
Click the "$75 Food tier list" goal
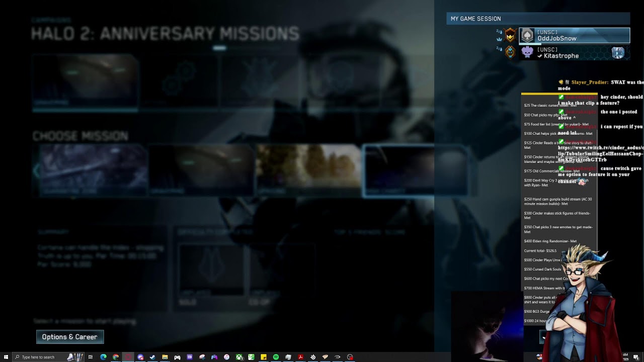pyautogui.click(x=556, y=124)
